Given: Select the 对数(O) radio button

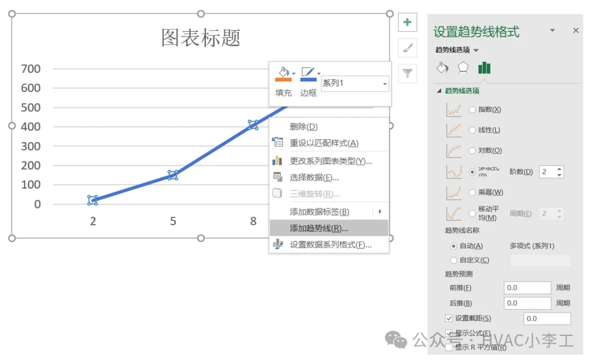Looking at the screenshot, I should coord(472,150).
